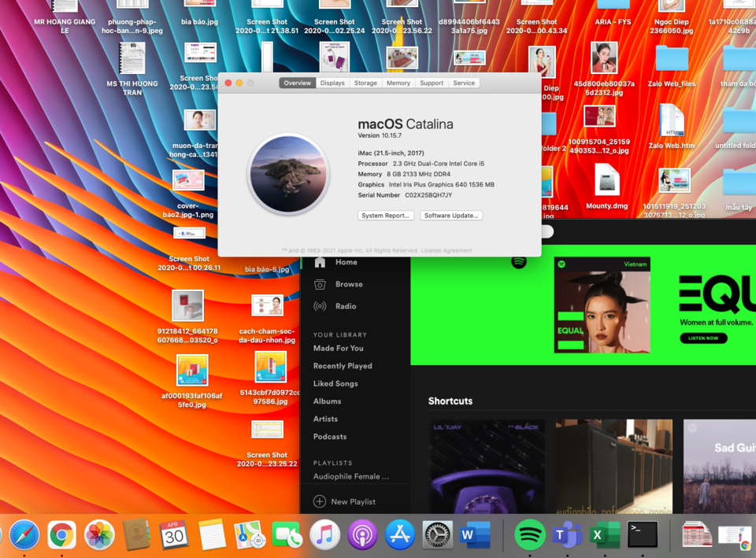This screenshot has height=558, width=756.
Task: Open Albums in Spotify library
Action: 328,401
